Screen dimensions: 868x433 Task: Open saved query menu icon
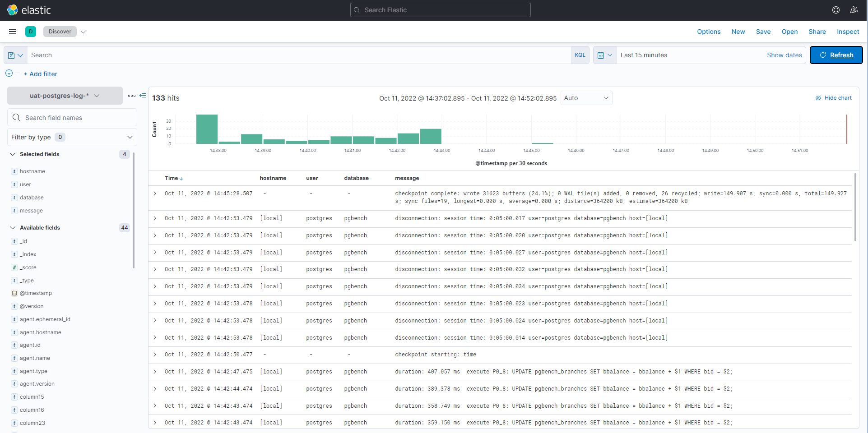point(15,55)
